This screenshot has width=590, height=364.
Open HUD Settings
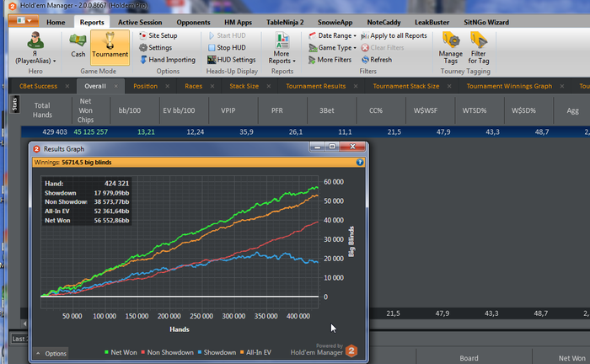tap(232, 60)
